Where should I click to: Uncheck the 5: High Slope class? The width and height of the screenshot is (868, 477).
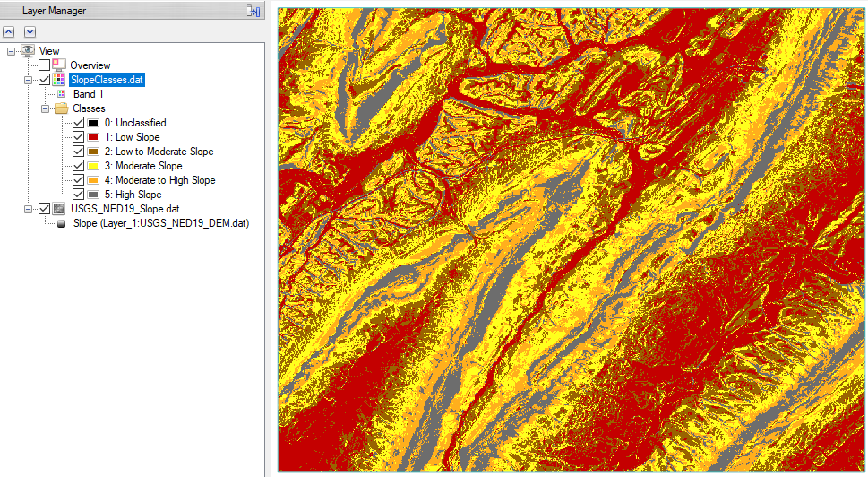(x=78, y=195)
